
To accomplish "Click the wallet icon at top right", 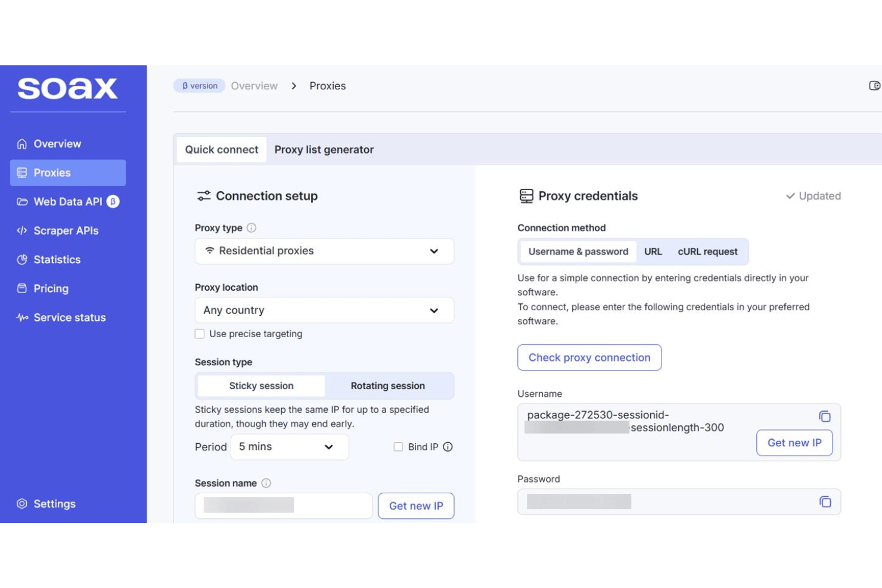I will (874, 86).
